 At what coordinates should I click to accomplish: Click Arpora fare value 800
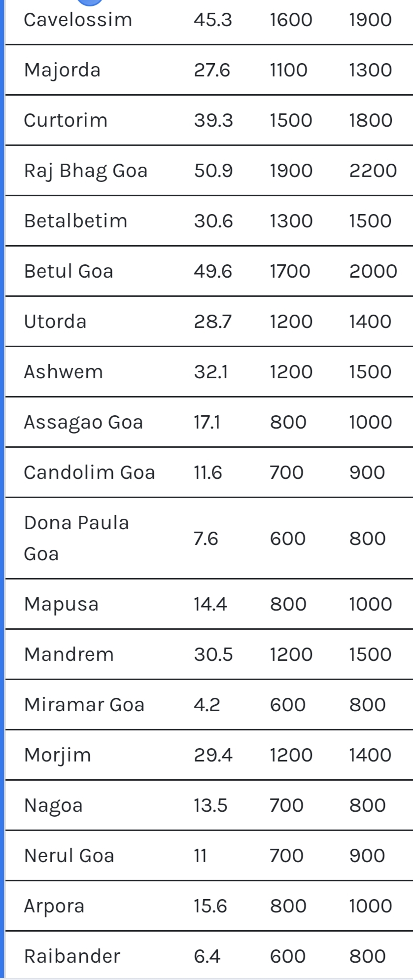[288, 906]
